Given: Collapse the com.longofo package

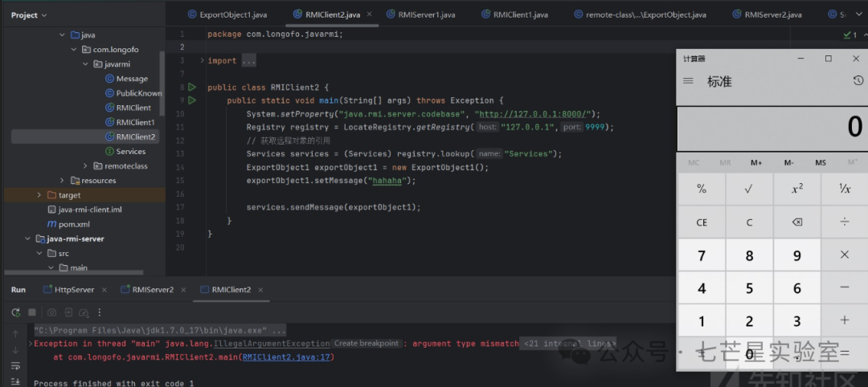Looking at the screenshot, I should tap(74, 49).
